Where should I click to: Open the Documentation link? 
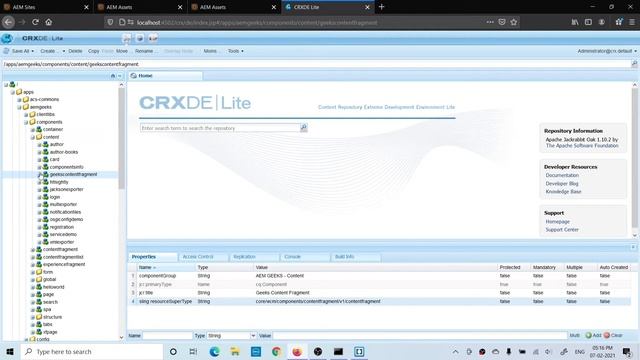tap(562, 175)
